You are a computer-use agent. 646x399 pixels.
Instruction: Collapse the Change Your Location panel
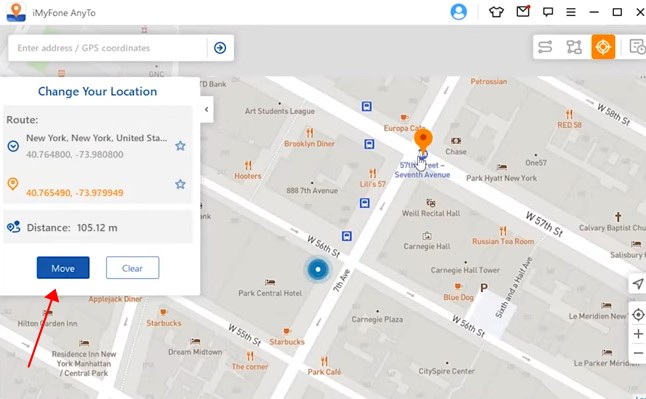[207, 109]
